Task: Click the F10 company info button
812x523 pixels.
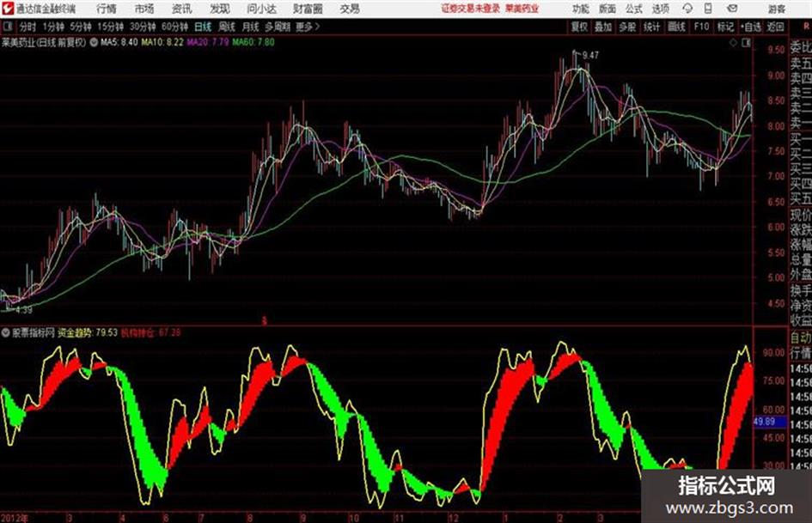Action: pyautogui.click(x=701, y=27)
